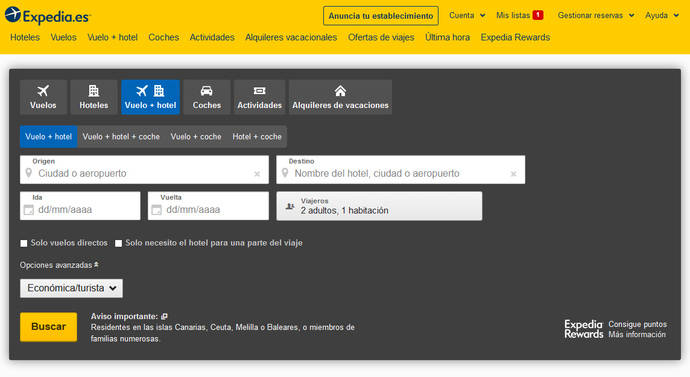Image resolution: width=690 pixels, height=377 pixels.
Task: Open Vuelos in top navigation
Action: point(63,37)
